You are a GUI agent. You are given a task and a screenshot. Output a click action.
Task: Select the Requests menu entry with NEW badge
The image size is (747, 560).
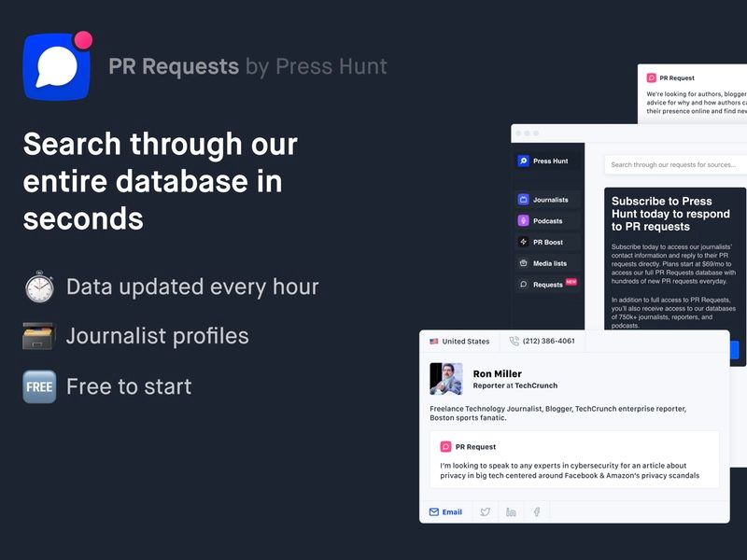pyautogui.click(x=548, y=284)
